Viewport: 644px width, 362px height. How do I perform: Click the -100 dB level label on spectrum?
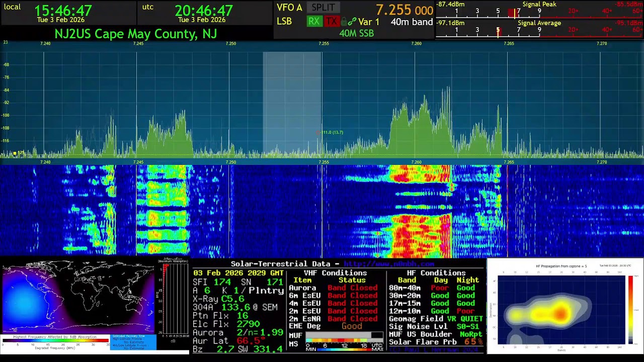point(6,115)
